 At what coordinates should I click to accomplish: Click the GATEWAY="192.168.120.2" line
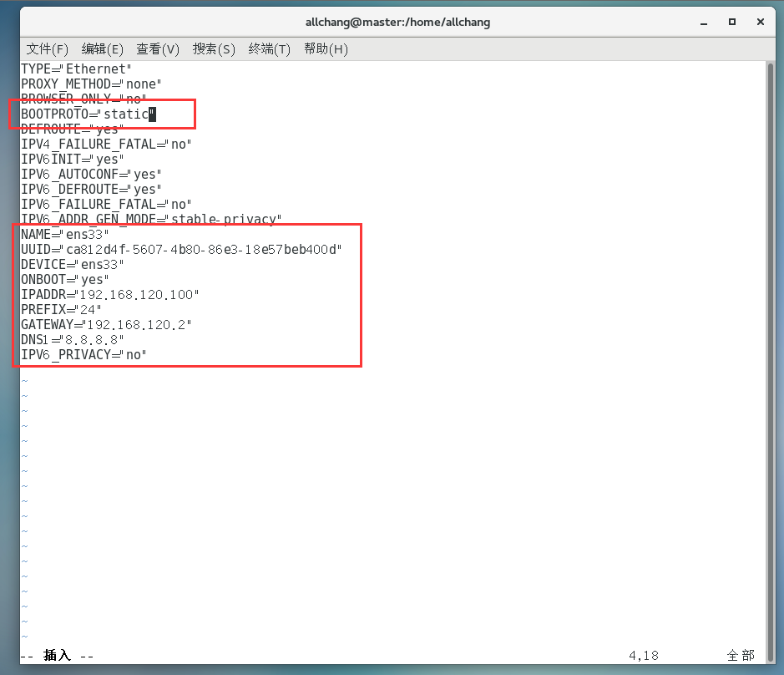click(x=106, y=324)
